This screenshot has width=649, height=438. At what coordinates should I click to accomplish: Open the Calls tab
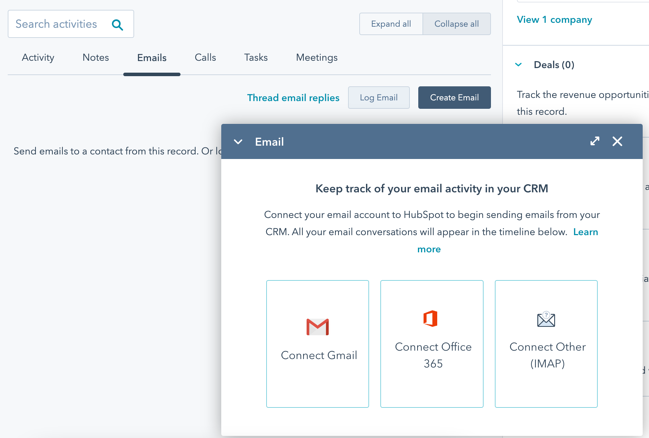(x=205, y=58)
